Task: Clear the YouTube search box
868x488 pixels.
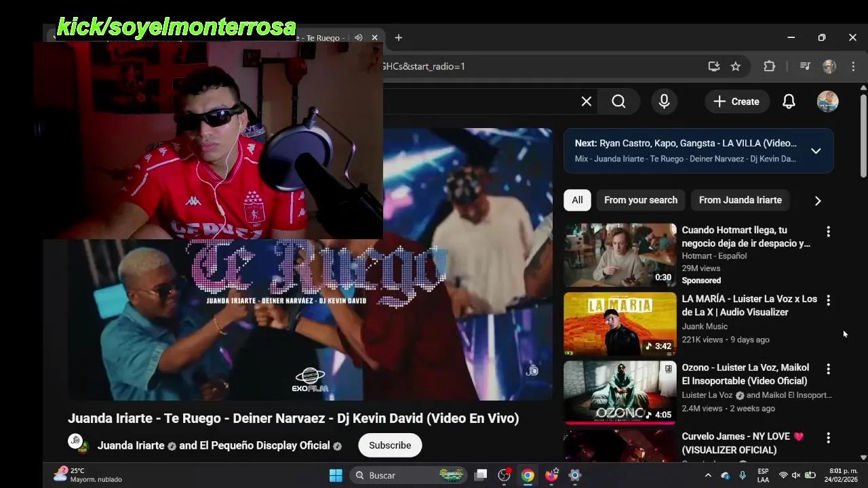Action: tap(587, 102)
